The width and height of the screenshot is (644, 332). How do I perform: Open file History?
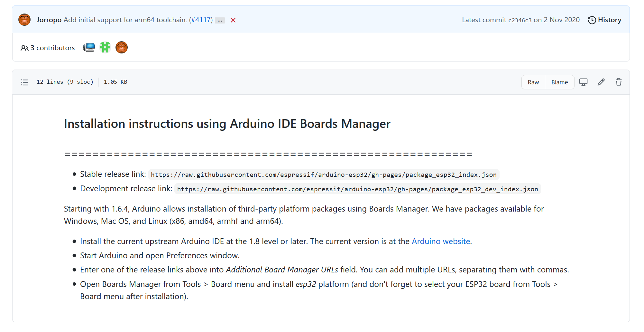pos(604,20)
